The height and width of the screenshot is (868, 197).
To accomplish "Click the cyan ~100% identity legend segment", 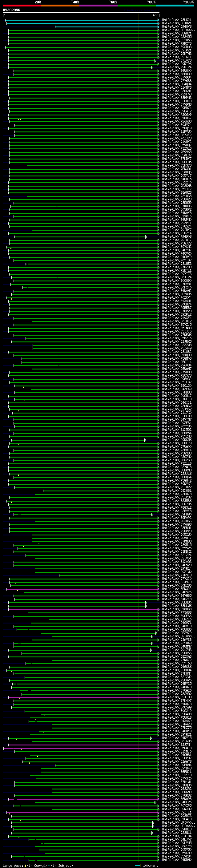I will 175,6.
